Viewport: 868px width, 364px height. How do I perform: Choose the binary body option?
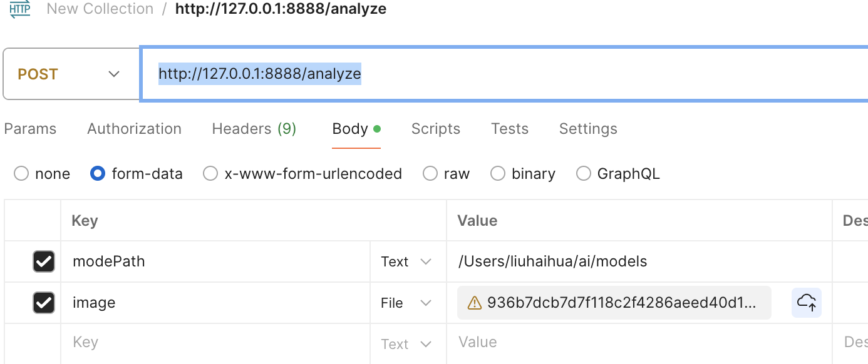point(498,173)
